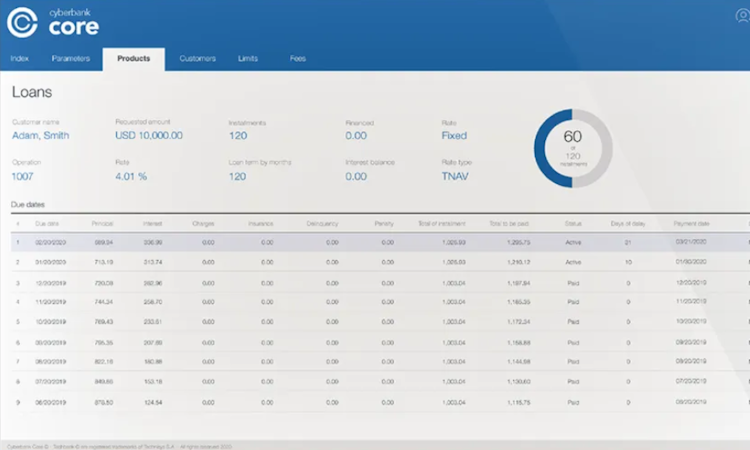750x450 pixels.
Task: Select the row with due date 06/20/2019
Action: coord(380,403)
